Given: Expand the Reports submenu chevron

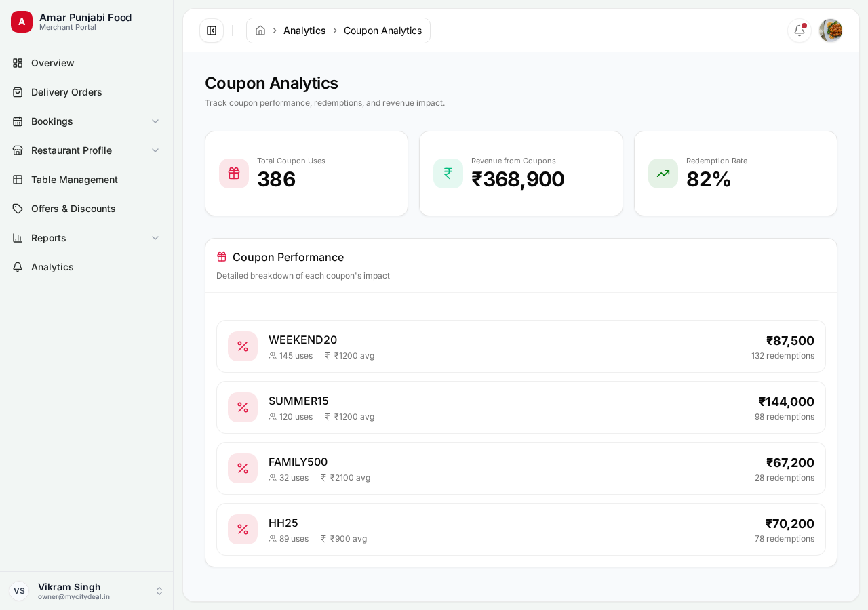Looking at the screenshot, I should point(155,238).
